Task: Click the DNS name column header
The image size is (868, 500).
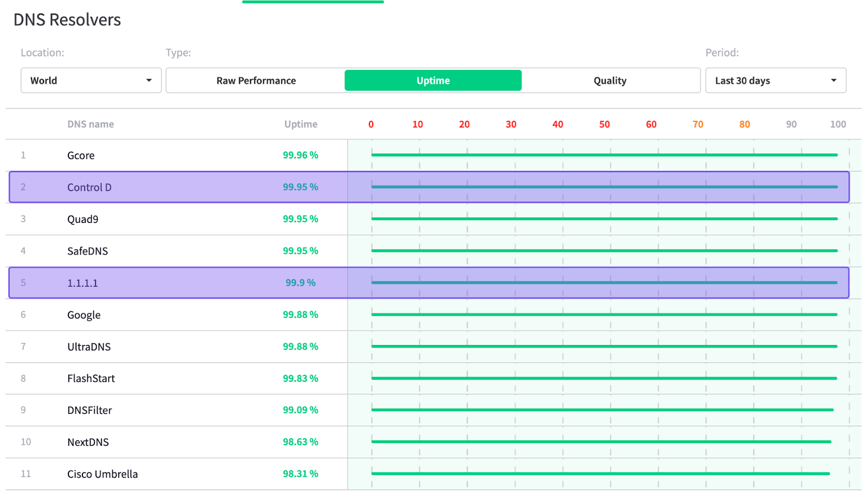Action: [91, 124]
